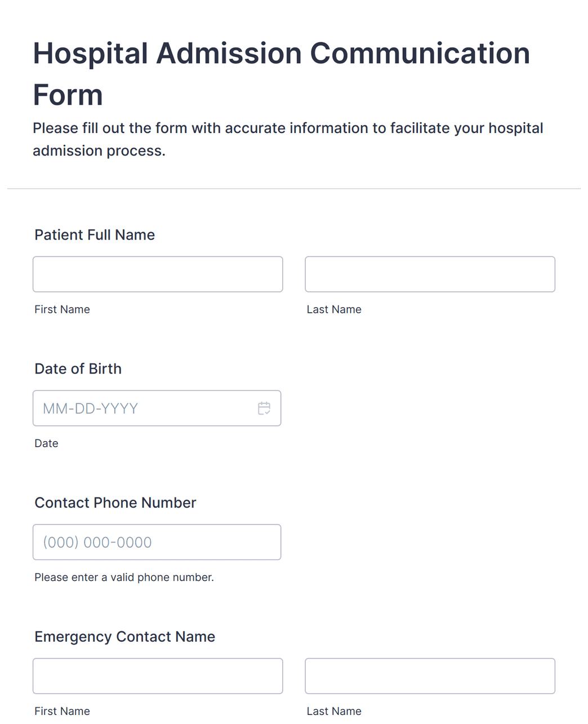588x724 pixels.
Task: Click the 'Date' sublabel under birth date
Action: click(x=46, y=443)
